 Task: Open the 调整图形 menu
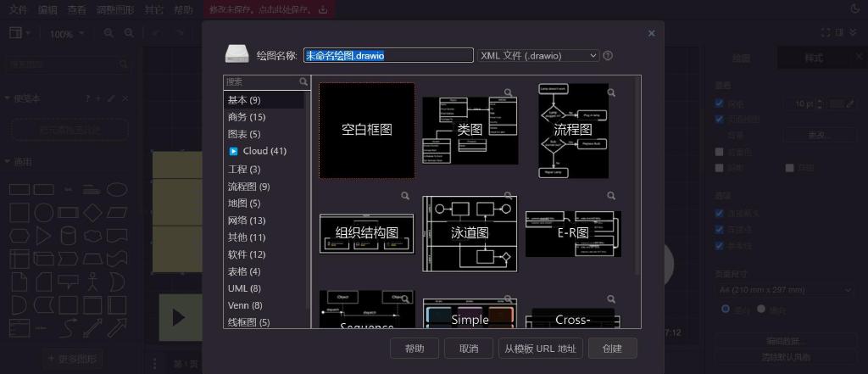tap(115, 9)
